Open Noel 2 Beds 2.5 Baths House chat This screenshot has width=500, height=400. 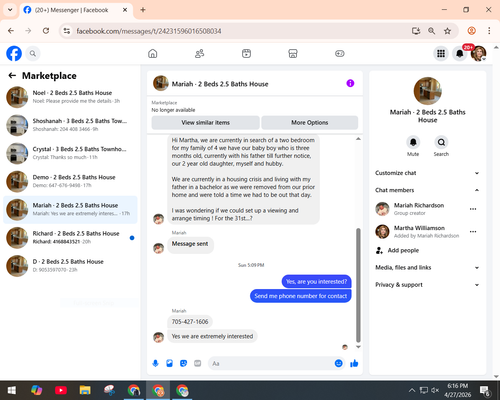tap(70, 97)
